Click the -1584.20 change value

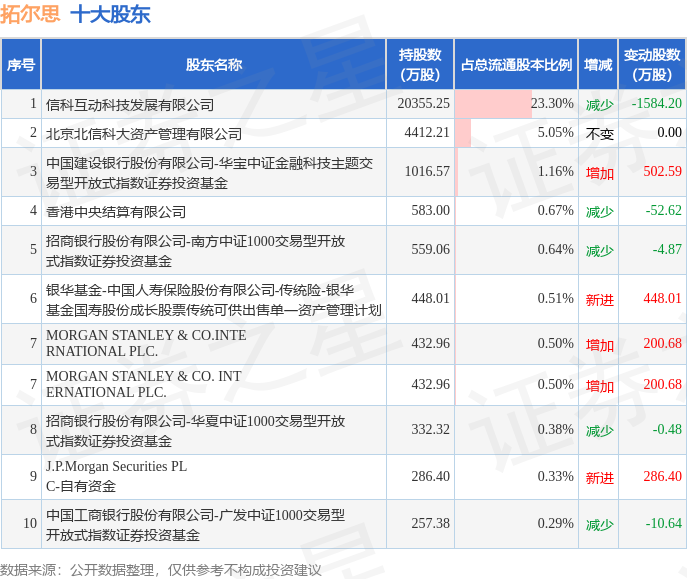tap(657, 103)
